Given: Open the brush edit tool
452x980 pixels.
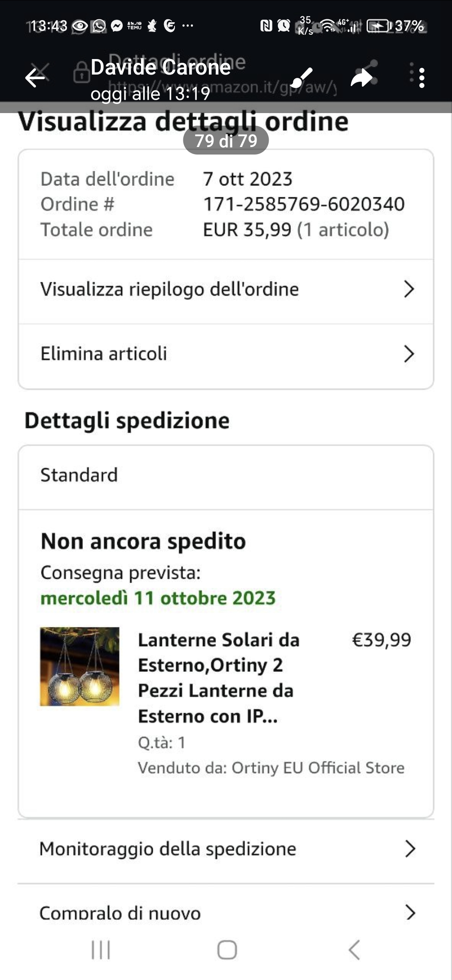Looking at the screenshot, I should click(x=301, y=77).
